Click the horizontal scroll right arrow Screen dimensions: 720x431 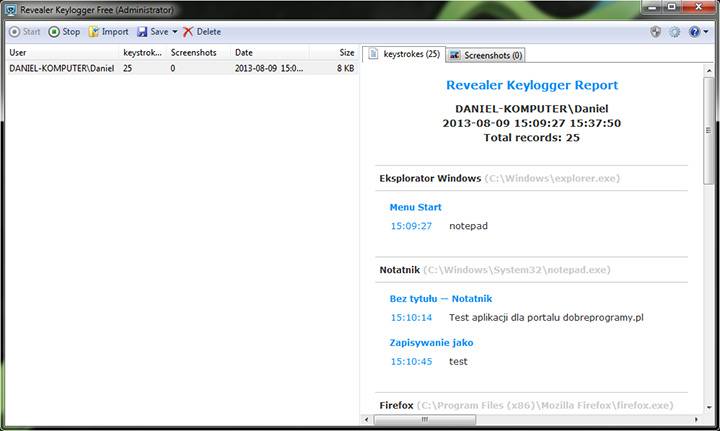(x=696, y=420)
